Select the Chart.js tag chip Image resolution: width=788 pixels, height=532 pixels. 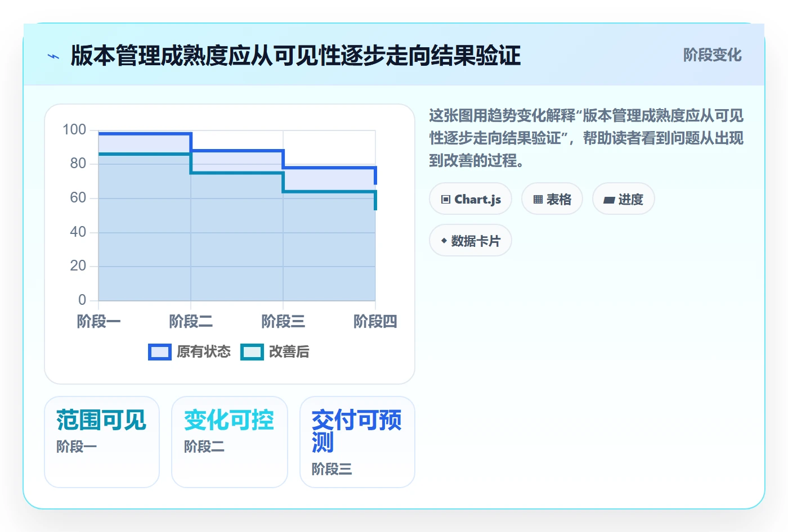(471, 199)
